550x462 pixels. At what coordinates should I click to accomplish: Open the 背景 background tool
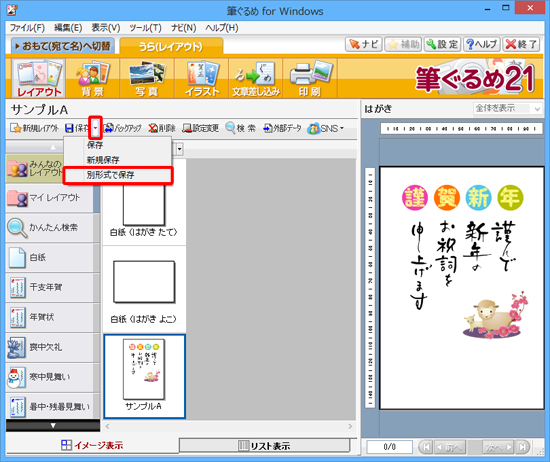coord(93,78)
